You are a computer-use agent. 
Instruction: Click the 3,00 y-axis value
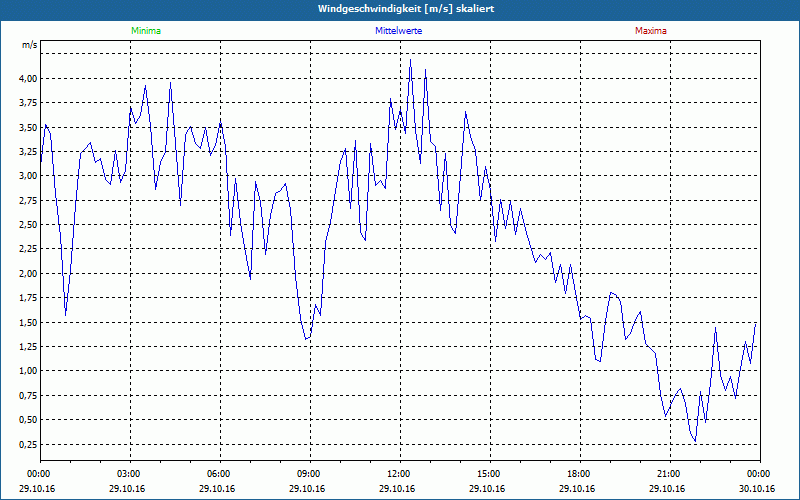pos(29,176)
